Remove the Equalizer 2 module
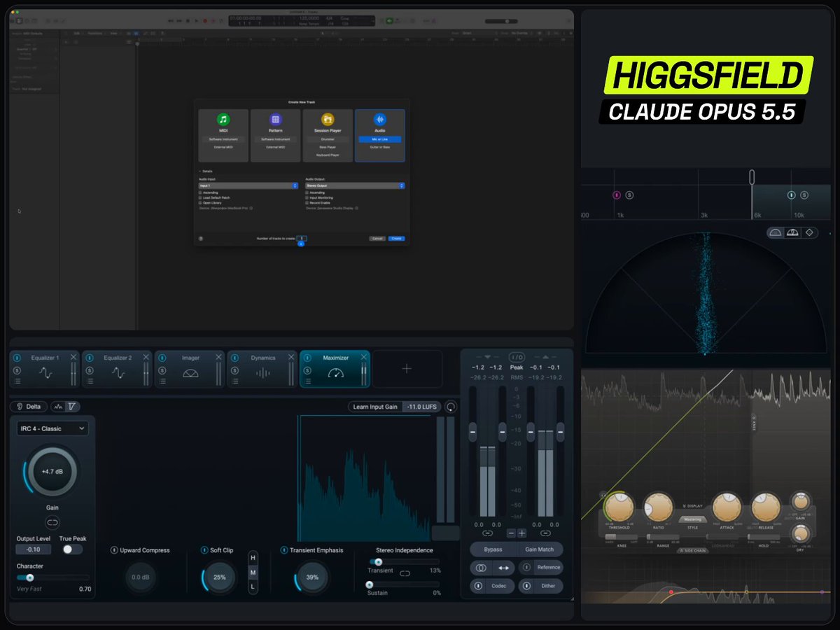The height and width of the screenshot is (630, 840). pyautogui.click(x=146, y=357)
